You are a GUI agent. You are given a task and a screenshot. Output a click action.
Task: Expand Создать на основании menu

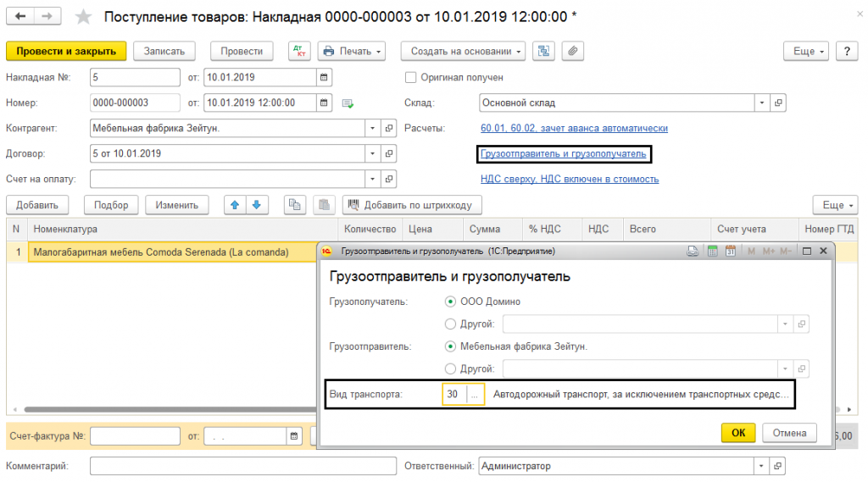[x=463, y=51]
